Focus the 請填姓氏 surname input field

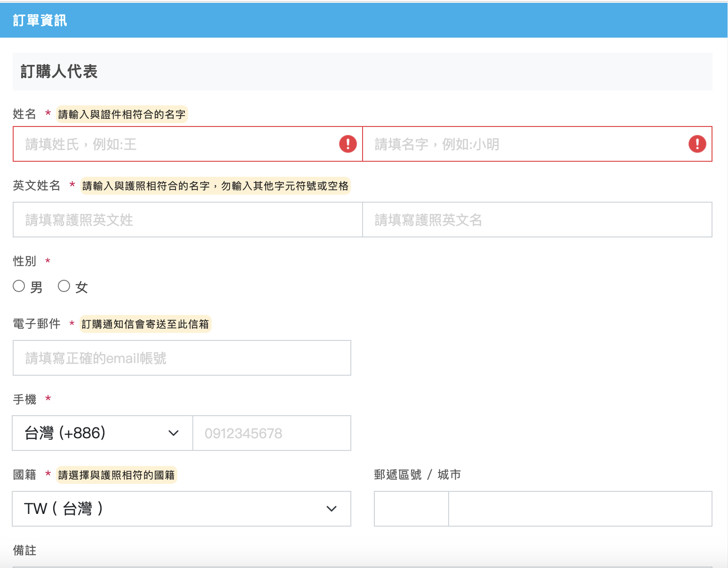[x=188, y=144]
